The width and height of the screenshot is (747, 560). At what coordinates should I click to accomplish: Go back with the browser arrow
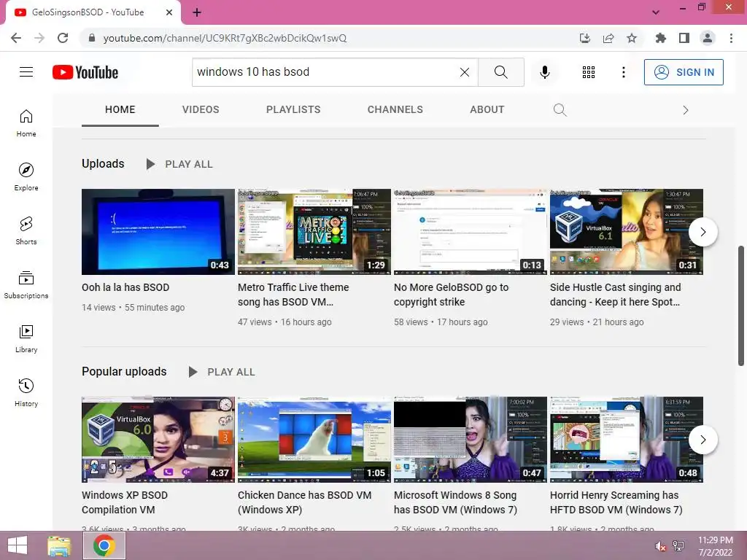[x=16, y=38]
